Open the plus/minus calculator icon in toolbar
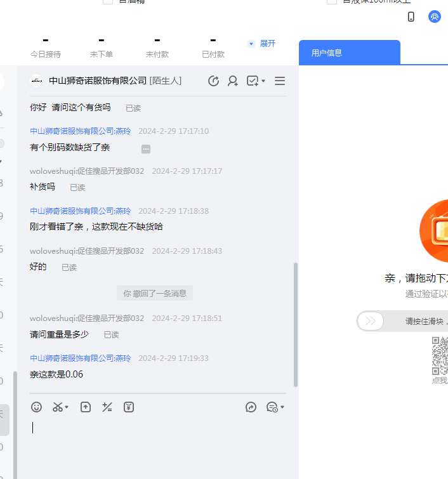 107,407
